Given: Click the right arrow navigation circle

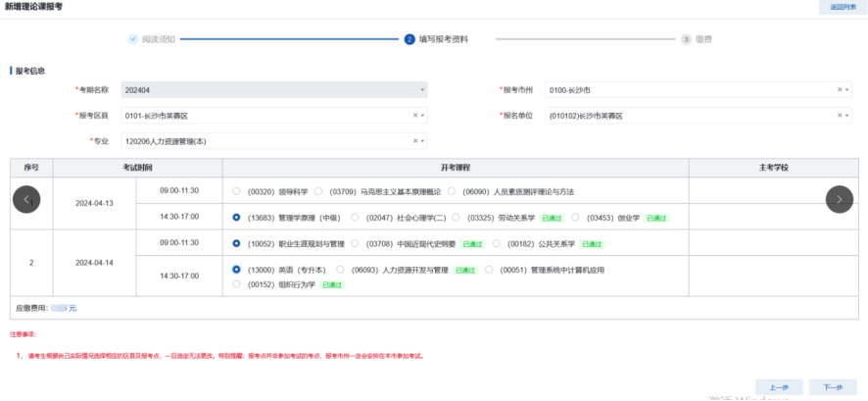Looking at the screenshot, I should (840, 199).
